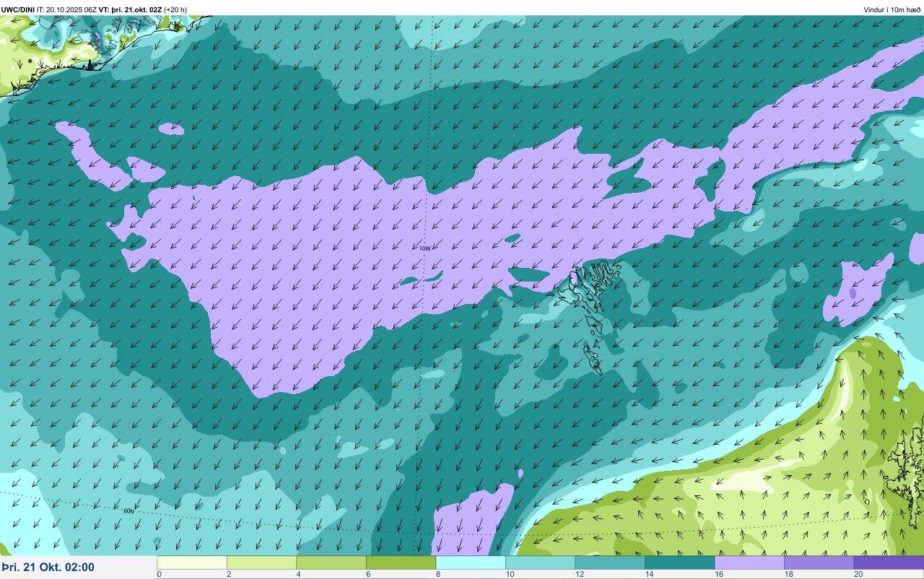The image size is (924, 579).
Task: Click the 'UWC/DINI' model label
Action: coord(18,9)
